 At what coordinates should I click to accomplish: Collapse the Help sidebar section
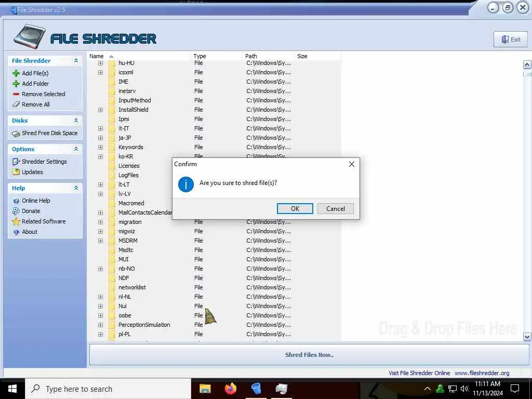[x=76, y=188]
